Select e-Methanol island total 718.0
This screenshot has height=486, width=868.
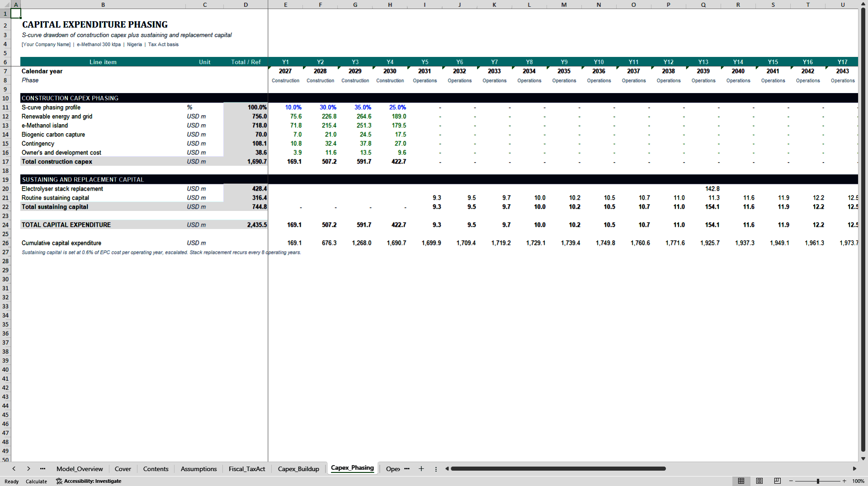coord(245,126)
